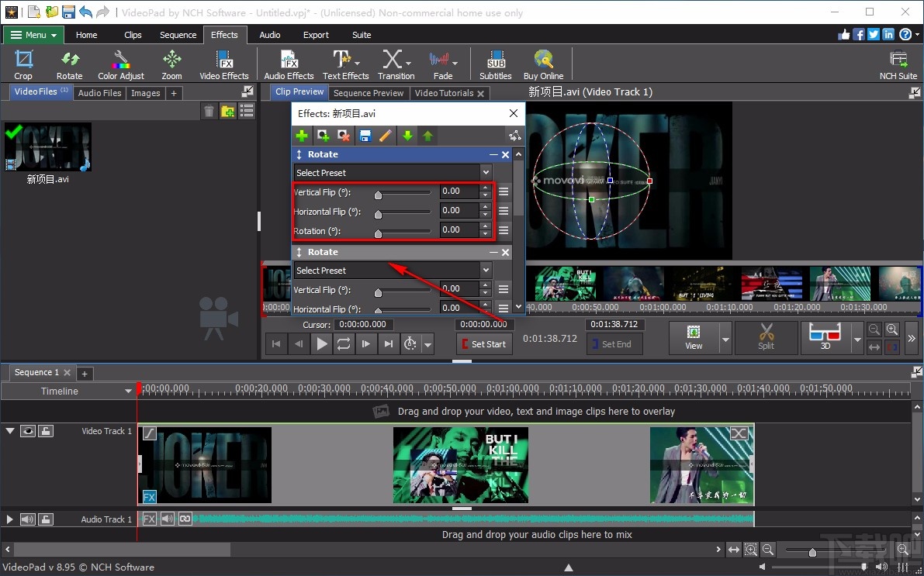
Task: Click the Set End button
Action: point(614,343)
